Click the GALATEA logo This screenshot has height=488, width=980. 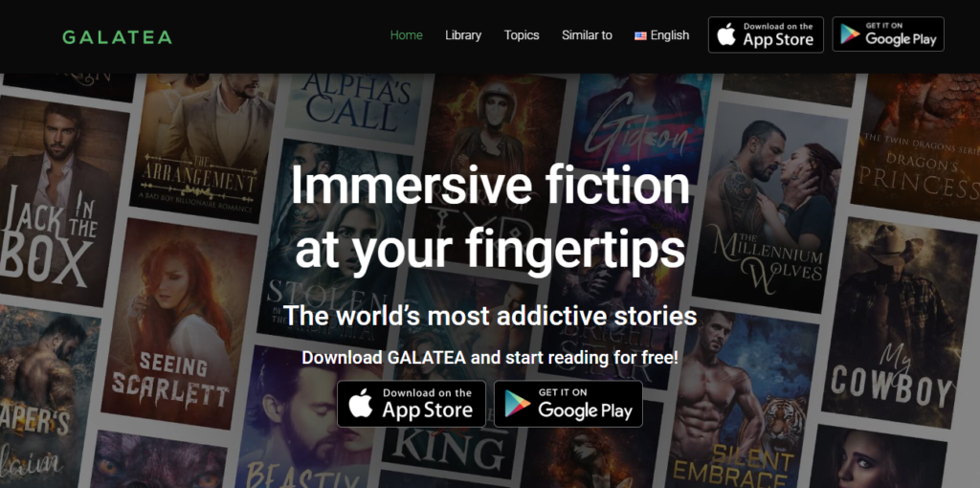point(117,37)
